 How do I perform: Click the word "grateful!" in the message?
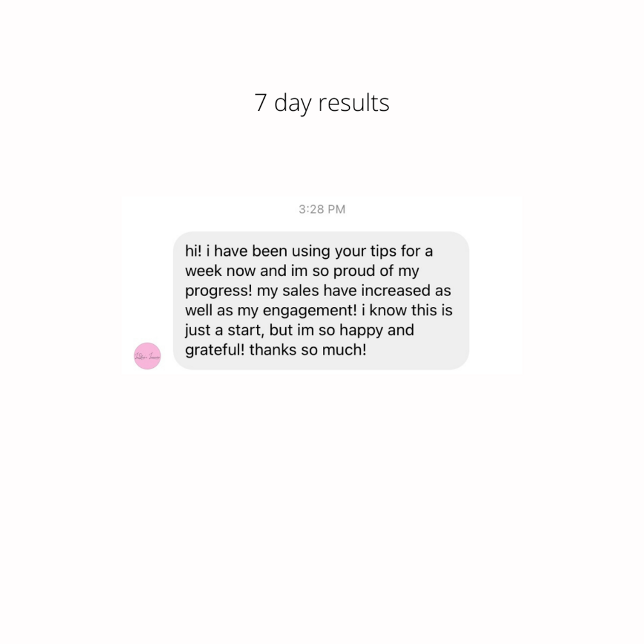(215, 351)
